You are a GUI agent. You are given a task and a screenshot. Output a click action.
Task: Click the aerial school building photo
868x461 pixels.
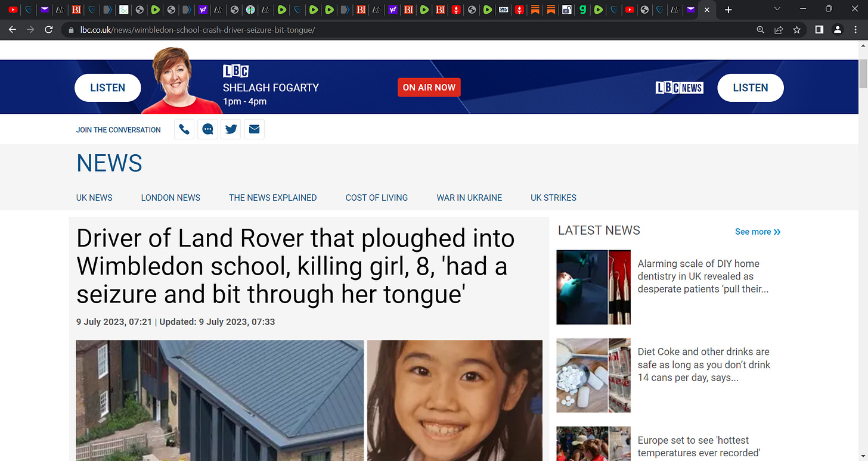click(x=220, y=400)
